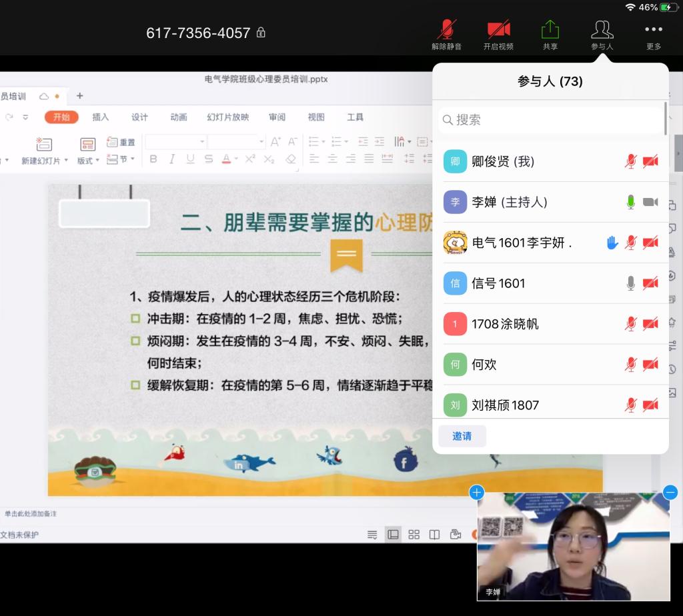This screenshot has width=683, height=616.
Task: Minimize the video thumbnail with minus icon
Action: [670, 493]
